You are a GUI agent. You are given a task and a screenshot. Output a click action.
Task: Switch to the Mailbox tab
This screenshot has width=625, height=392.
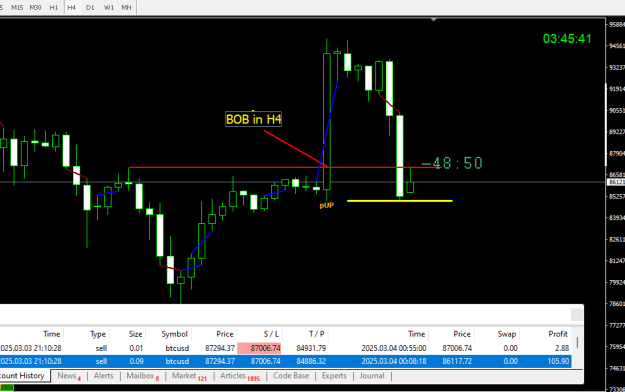coord(142,376)
